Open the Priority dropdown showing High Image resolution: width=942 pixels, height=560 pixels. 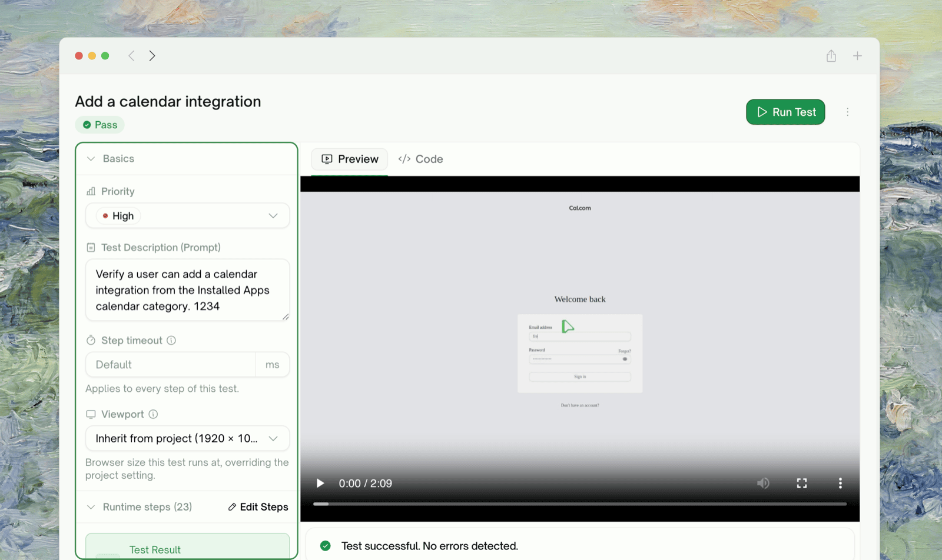tap(187, 216)
